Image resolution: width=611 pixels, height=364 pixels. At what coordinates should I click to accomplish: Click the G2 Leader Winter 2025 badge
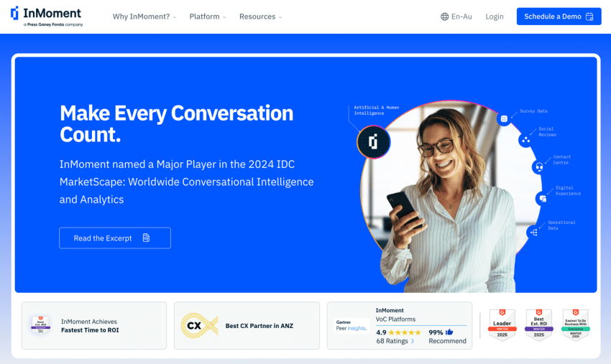click(x=502, y=325)
